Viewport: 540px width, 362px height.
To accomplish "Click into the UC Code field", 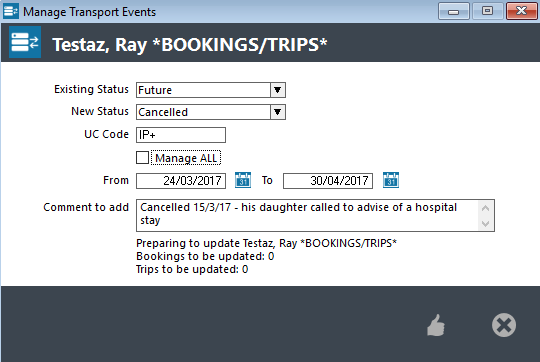I will click(x=181, y=135).
